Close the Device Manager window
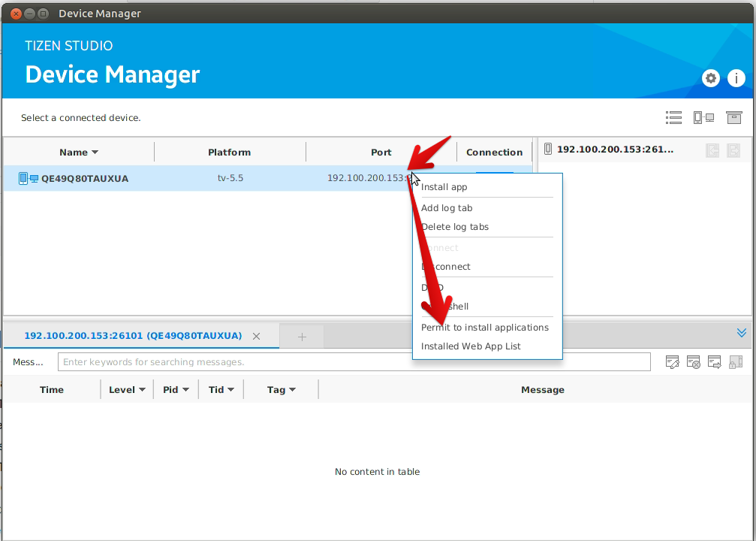The image size is (756, 541). pyautogui.click(x=16, y=14)
